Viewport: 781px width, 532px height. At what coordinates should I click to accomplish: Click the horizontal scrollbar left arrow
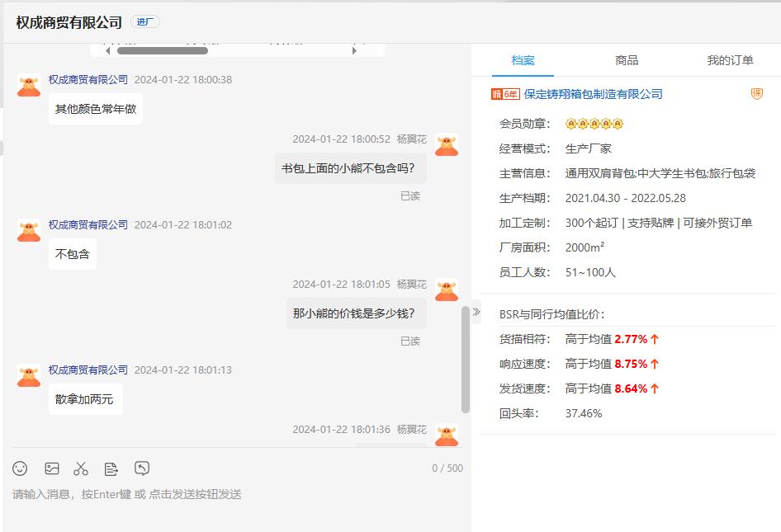107,50
